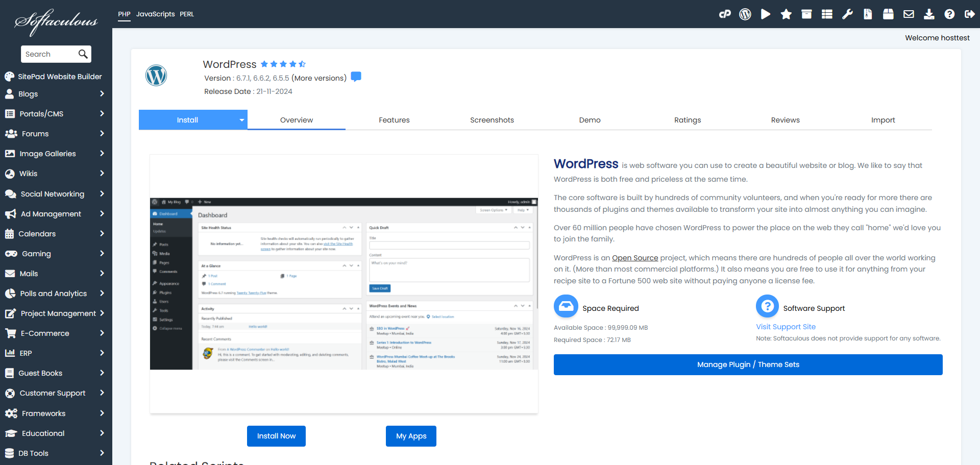
Task: Open the Demo tab
Action: point(590,120)
